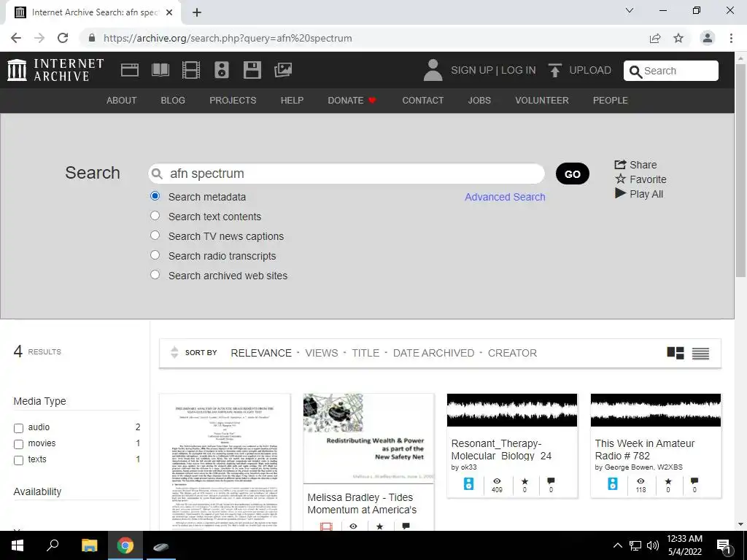Open This Week in Amateur Radio # 782

pos(645,449)
